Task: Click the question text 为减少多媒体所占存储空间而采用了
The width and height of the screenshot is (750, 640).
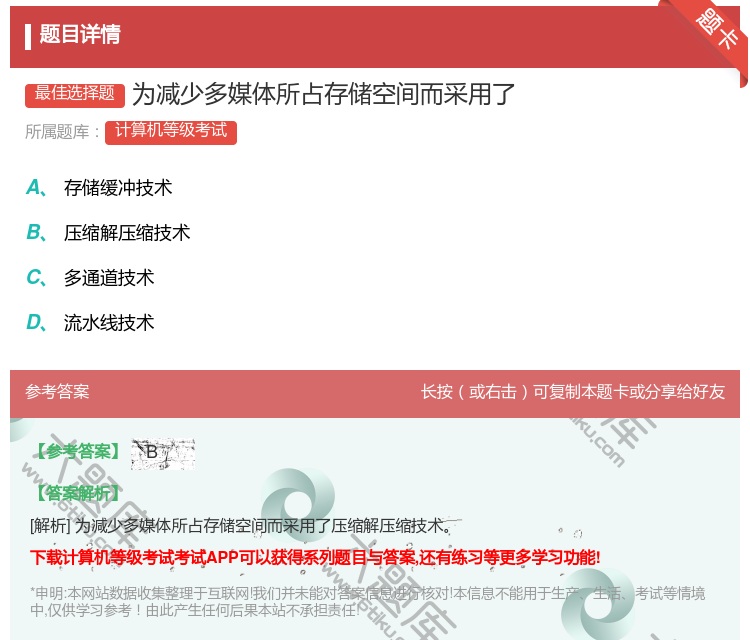Action: [323, 94]
